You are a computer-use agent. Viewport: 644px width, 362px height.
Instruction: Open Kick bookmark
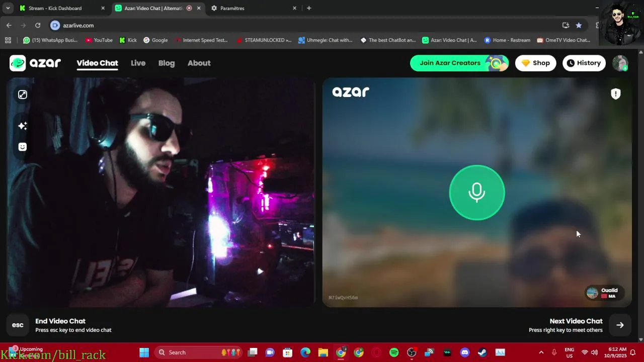[128, 40]
